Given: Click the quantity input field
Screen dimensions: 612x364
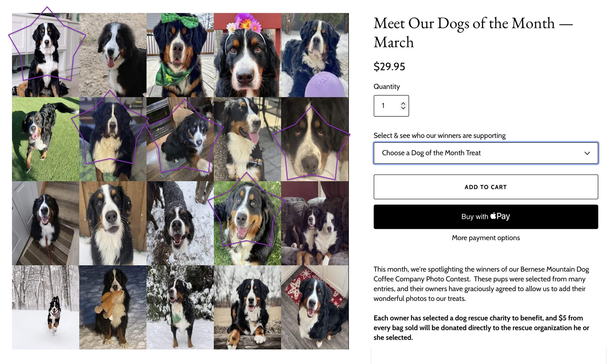Looking at the screenshot, I should [x=391, y=106].
